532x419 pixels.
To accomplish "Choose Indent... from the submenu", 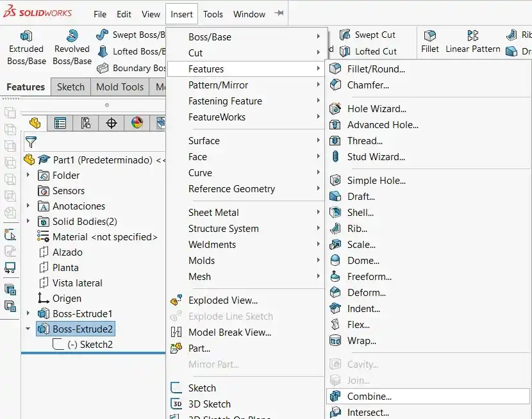I will 428,309.
